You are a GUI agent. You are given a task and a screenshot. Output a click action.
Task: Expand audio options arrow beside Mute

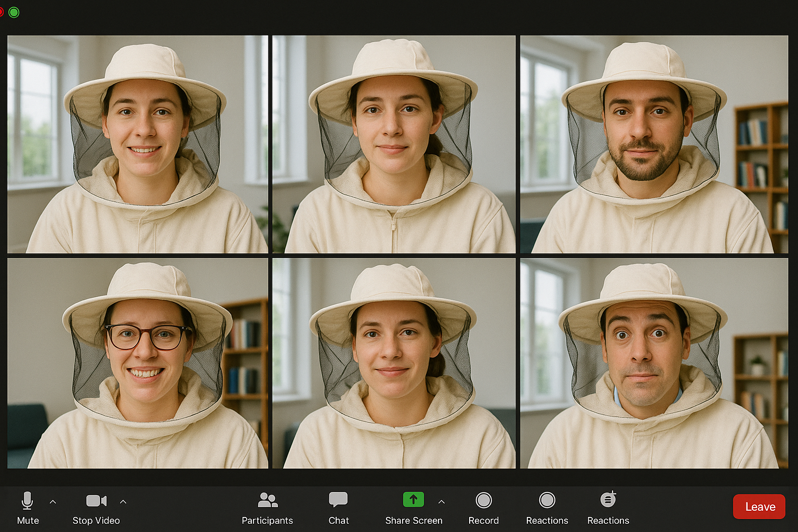click(53, 502)
